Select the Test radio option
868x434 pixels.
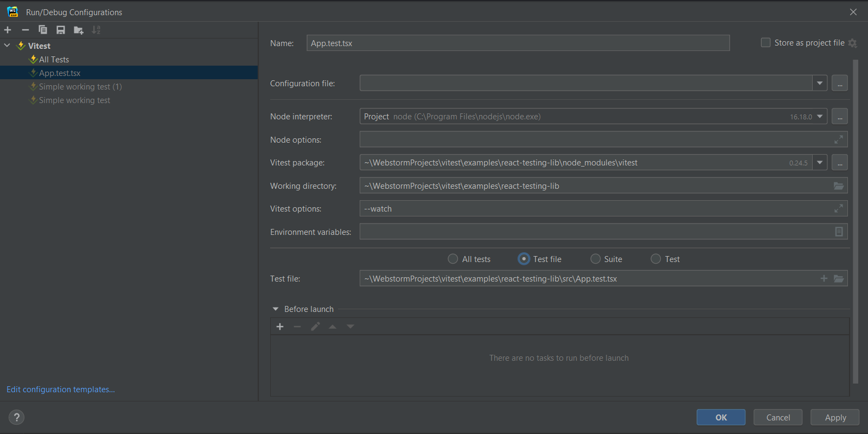click(x=656, y=259)
